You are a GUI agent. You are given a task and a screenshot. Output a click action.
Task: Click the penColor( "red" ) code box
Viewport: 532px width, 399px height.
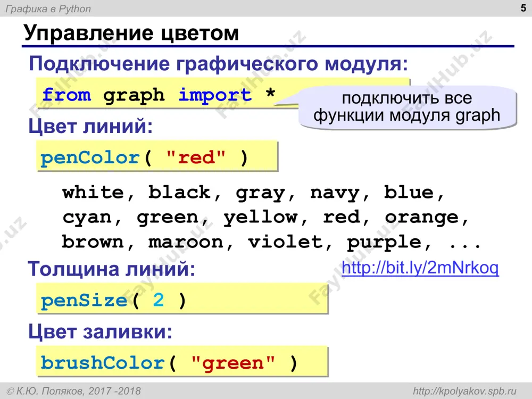(x=157, y=156)
